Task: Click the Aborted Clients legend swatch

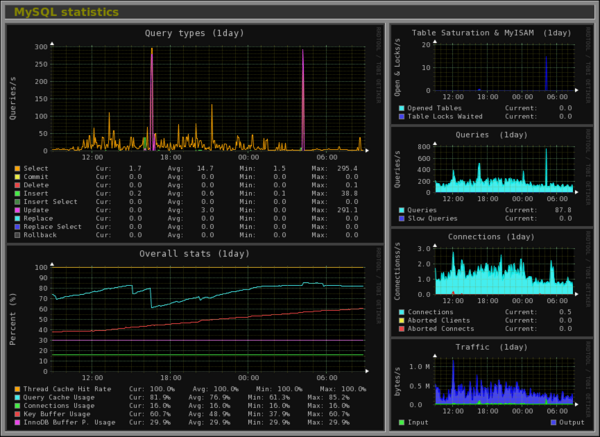Action: 401,320
